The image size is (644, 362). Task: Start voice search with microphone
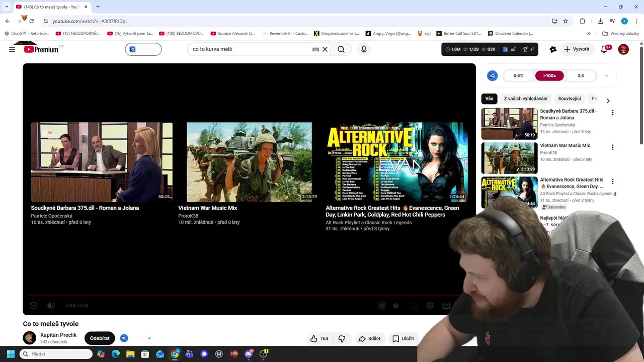click(364, 49)
